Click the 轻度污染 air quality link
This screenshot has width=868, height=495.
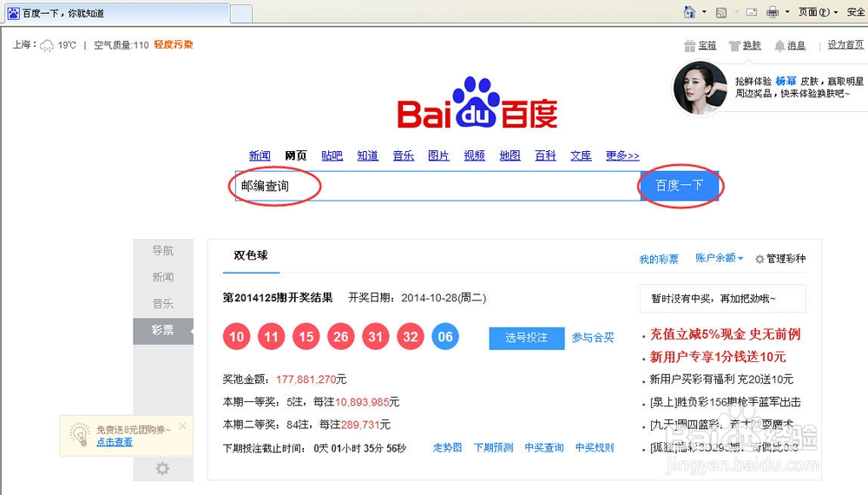click(174, 45)
